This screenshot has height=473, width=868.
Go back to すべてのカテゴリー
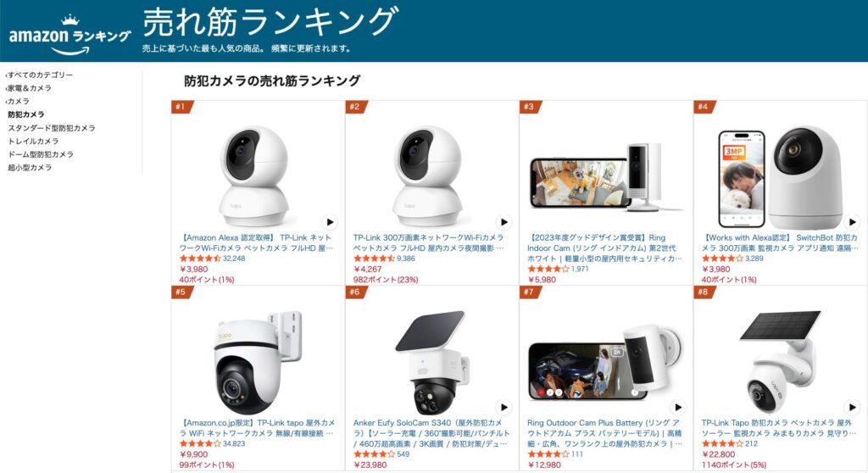pos(40,75)
